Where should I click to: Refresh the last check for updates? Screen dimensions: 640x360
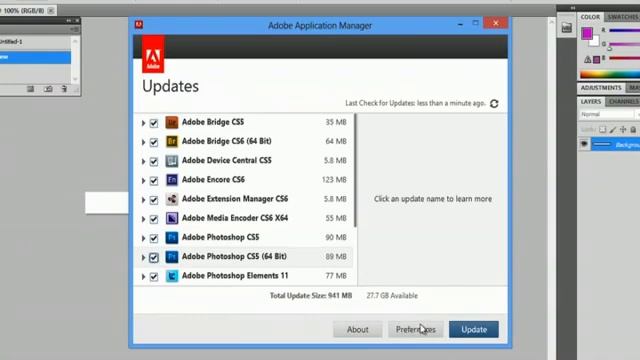pyautogui.click(x=494, y=104)
